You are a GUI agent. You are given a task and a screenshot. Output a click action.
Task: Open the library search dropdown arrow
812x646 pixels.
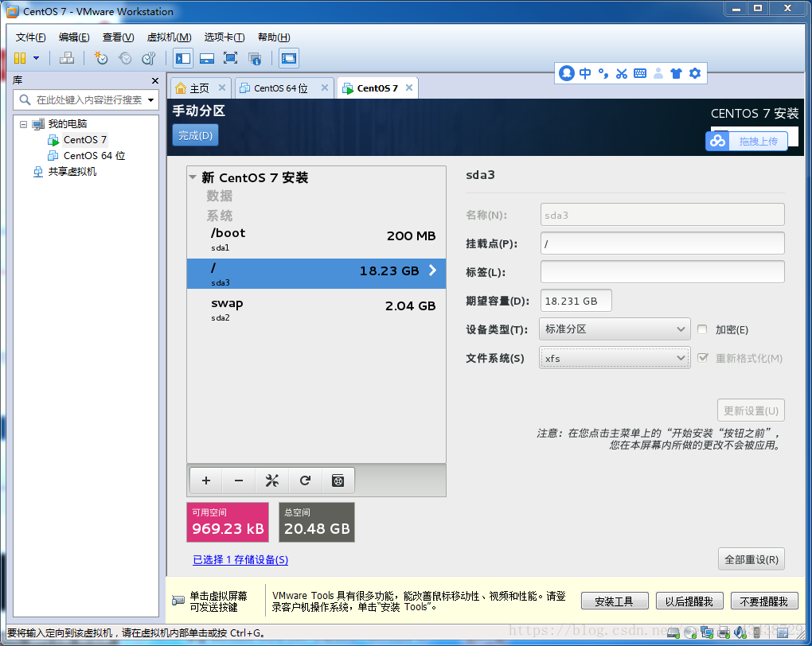[150, 100]
